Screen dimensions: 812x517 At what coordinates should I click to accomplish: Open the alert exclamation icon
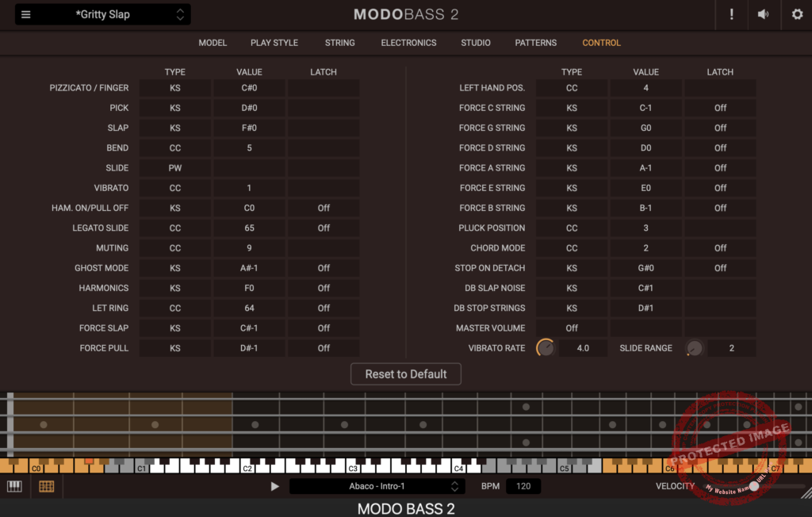click(x=731, y=14)
